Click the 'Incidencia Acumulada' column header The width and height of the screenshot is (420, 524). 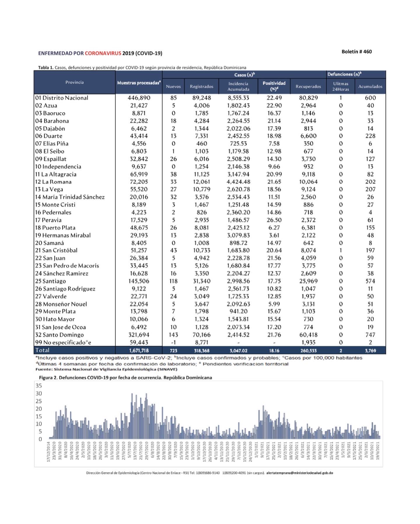pyautogui.click(x=238, y=86)
